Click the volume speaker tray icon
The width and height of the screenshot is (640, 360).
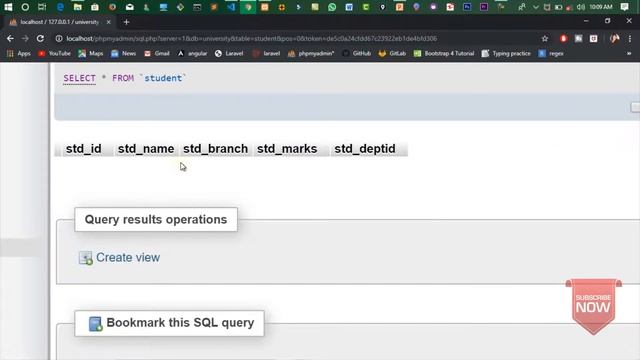click(x=580, y=7)
